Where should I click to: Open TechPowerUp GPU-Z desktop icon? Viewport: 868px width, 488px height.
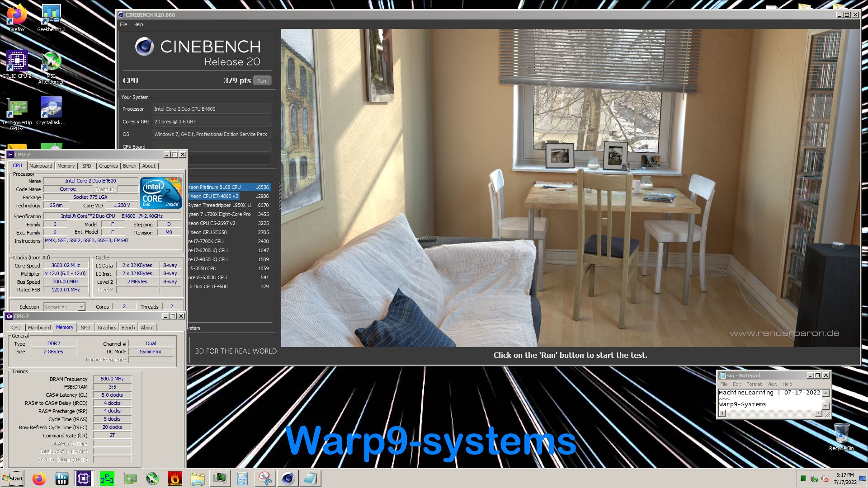tap(17, 114)
